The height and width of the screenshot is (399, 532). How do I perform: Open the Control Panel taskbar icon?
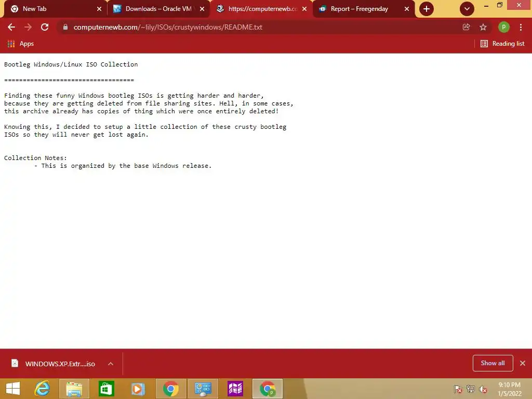tap(203, 389)
